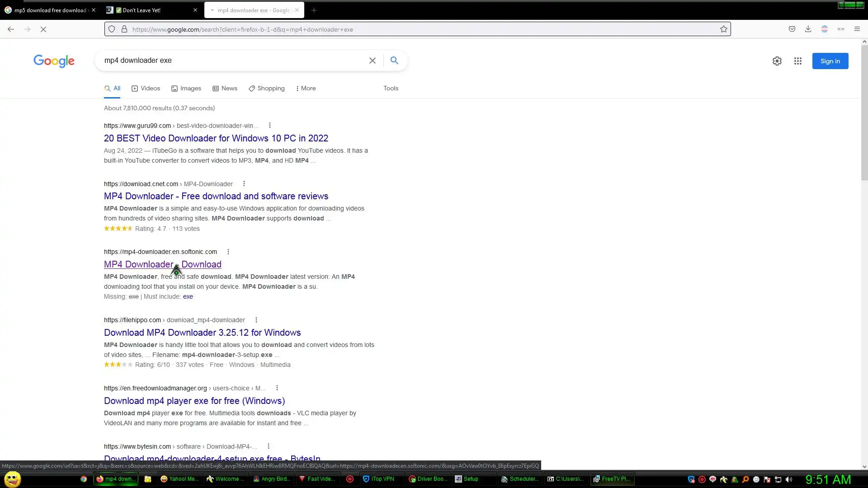The image size is (868, 488).
Task: Open options for guru99 result
Action: [270, 126]
